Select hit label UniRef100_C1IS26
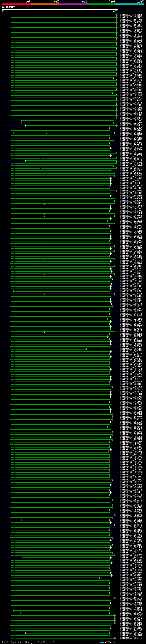146x644 pixels. (x=131, y=221)
